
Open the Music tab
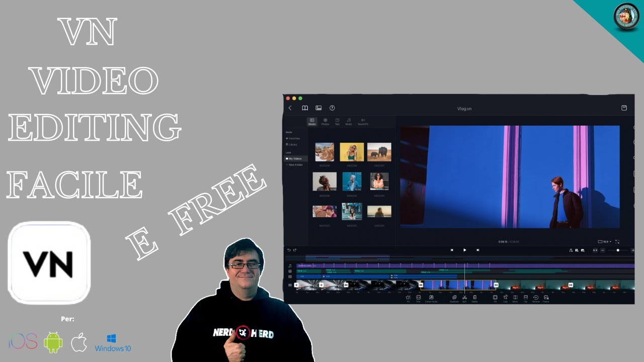tap(349, 121)
